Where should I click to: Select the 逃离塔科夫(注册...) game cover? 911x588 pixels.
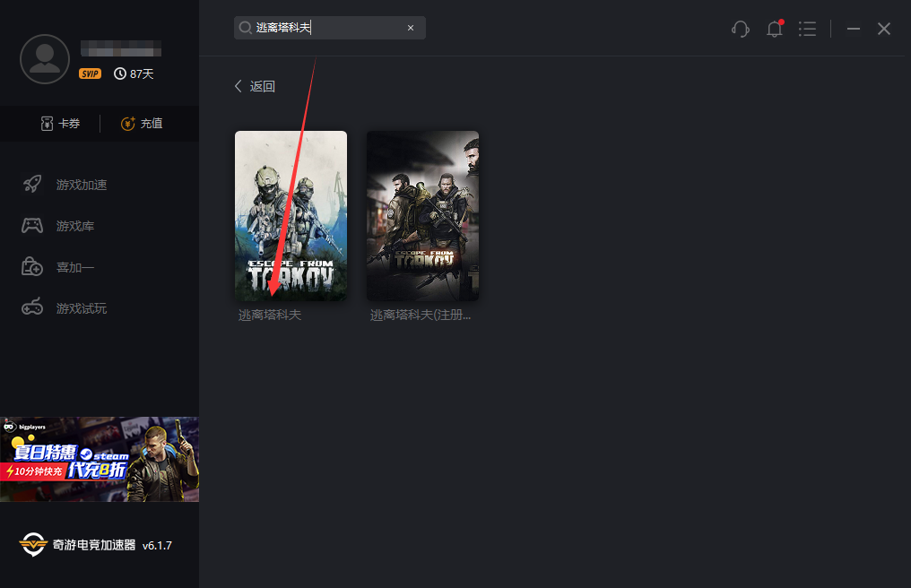(422, 216)
